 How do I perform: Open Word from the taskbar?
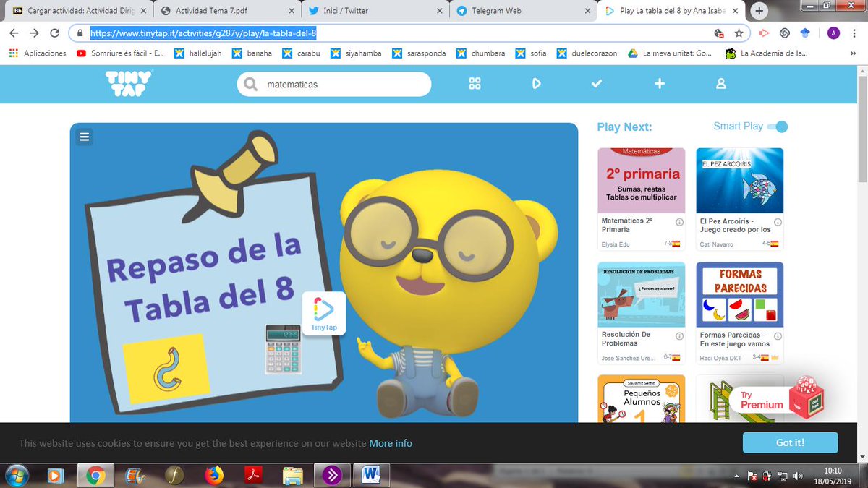coord(371,475)
